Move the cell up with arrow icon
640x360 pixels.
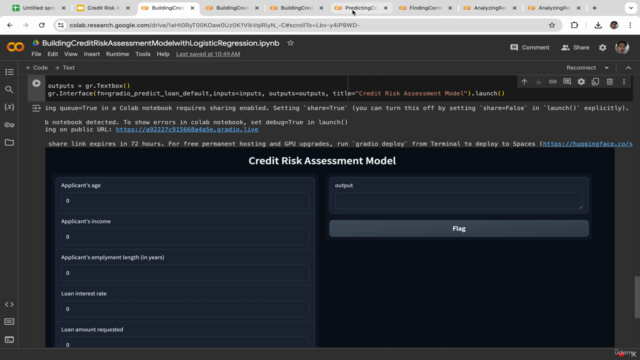(x=524, y=82)
